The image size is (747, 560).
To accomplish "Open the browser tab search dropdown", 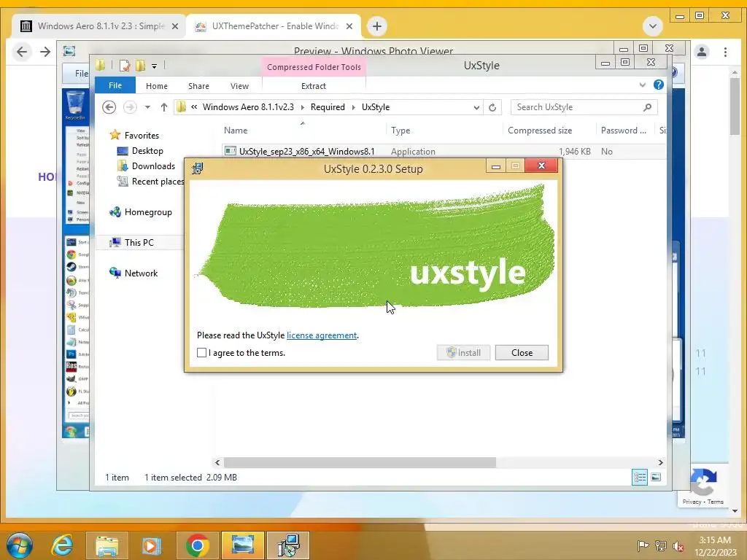I will click(x=653, y=26).
